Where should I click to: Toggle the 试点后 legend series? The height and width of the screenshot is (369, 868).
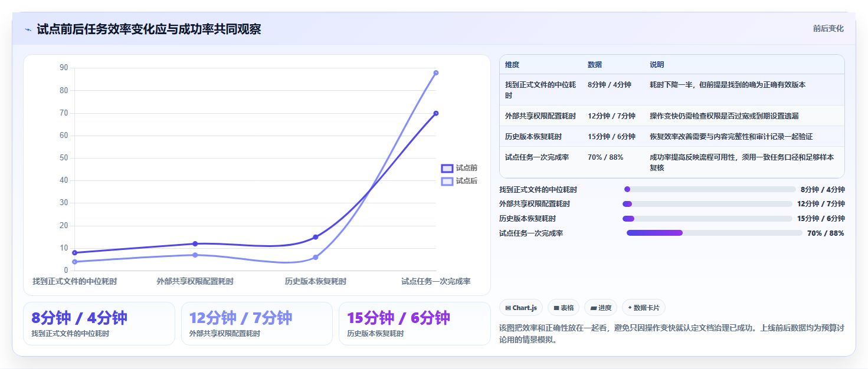pyautogui.click(x=459, y=181)
